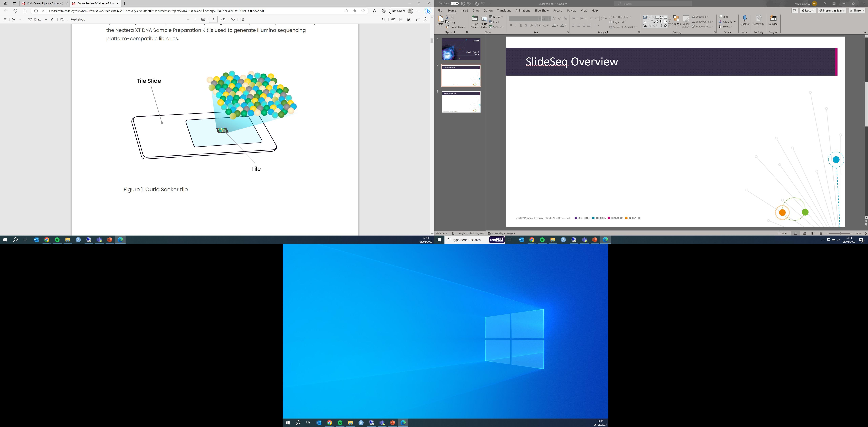This screenshot has width=868, height=427.
Task: Toggle the Notes pane in status bar
Action: coord(782,233)
